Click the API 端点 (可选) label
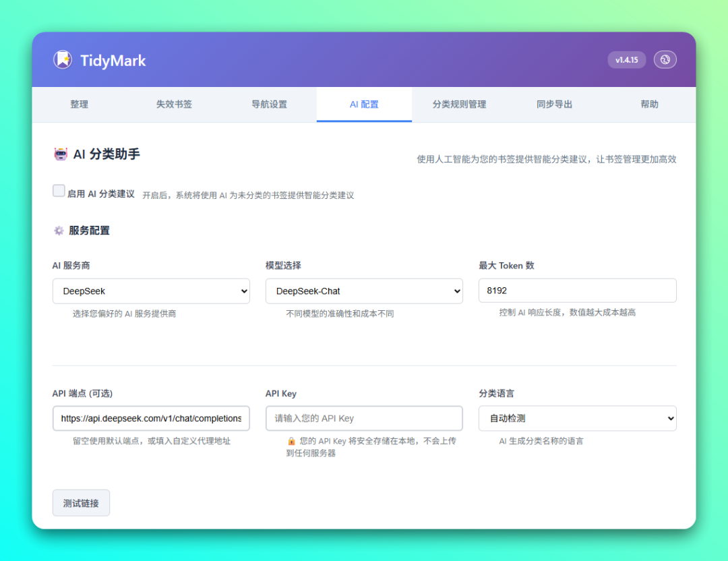The height and width of the screenshot is (561, 728). click(82, 393)
